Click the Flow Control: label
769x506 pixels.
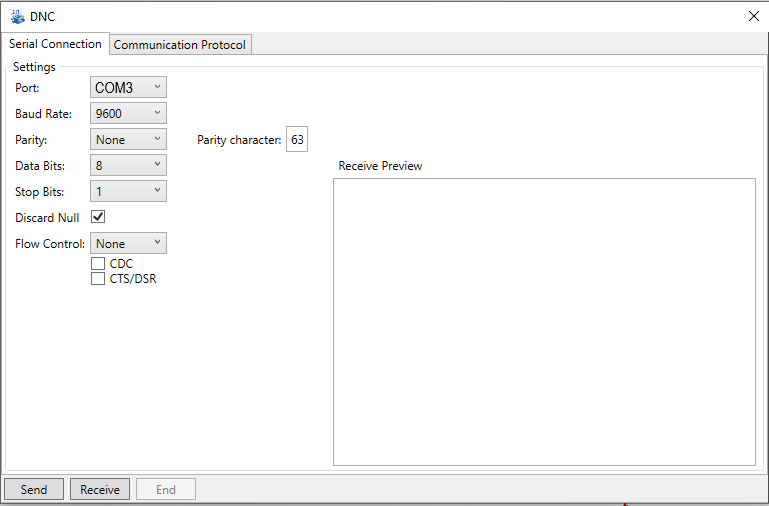tap(50, 244)
